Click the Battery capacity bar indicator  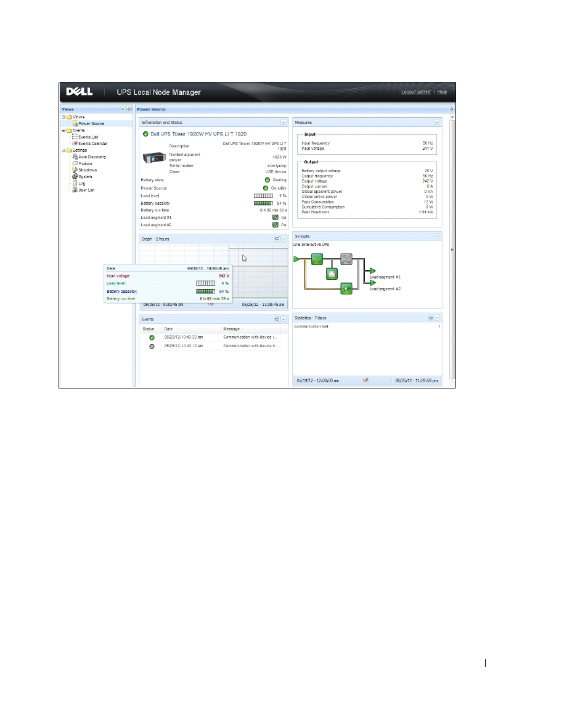point(263,203)
